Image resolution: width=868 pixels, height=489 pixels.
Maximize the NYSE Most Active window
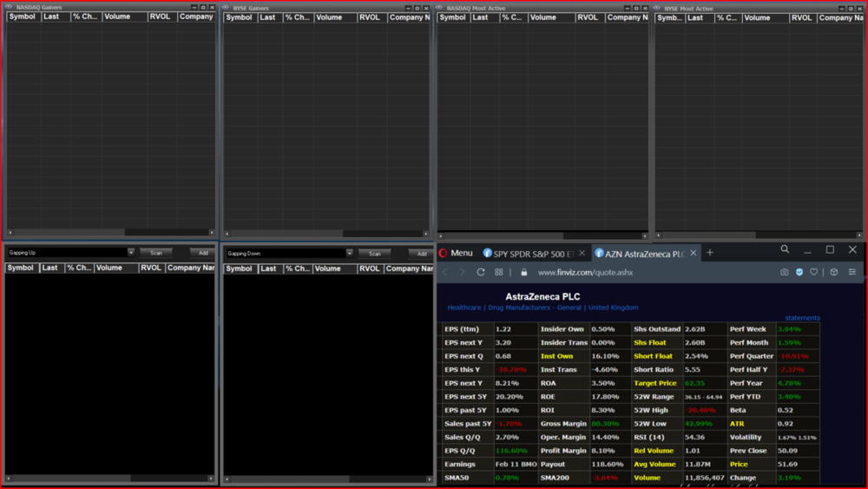(851, 9)
